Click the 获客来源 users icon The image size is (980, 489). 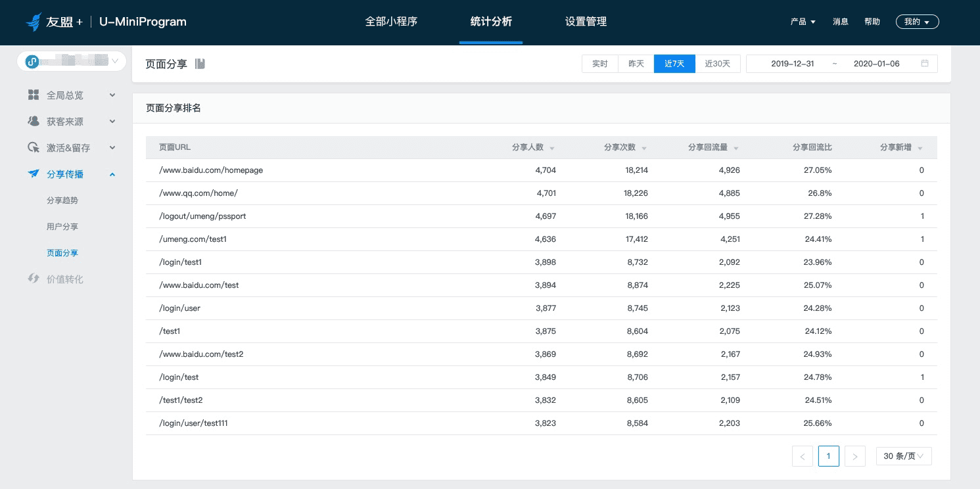34,122
